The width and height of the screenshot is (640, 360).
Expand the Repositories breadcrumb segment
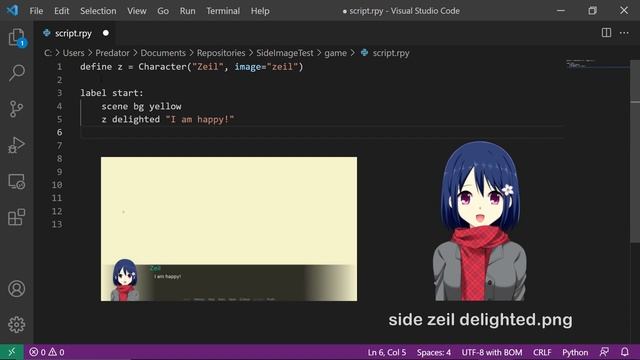pos(221,53)
